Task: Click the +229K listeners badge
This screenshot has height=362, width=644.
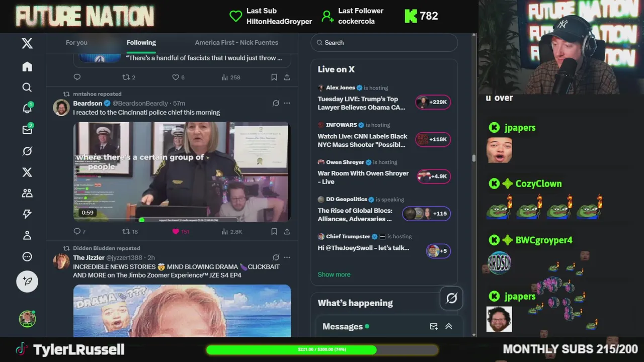Action: pos(433,102)
